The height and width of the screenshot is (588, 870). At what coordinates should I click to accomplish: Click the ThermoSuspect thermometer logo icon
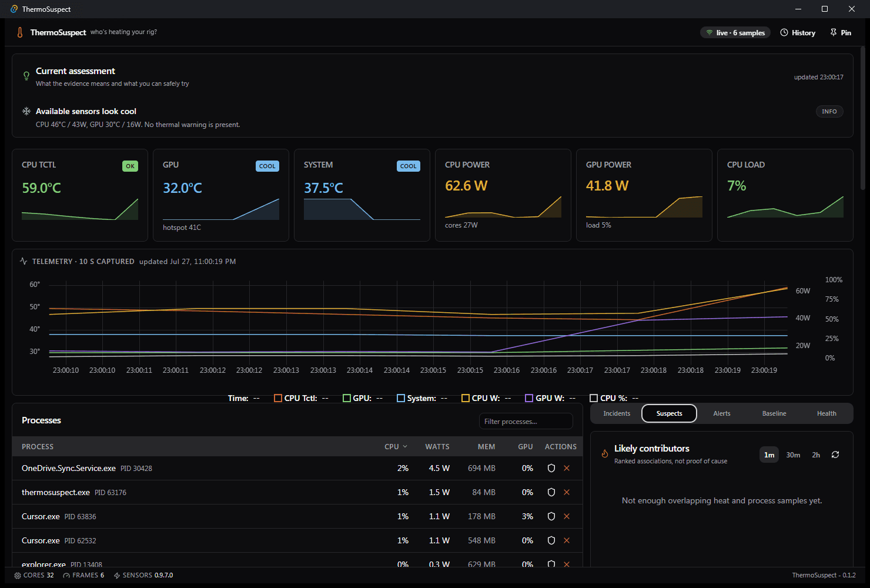click(x=20, y=32)
